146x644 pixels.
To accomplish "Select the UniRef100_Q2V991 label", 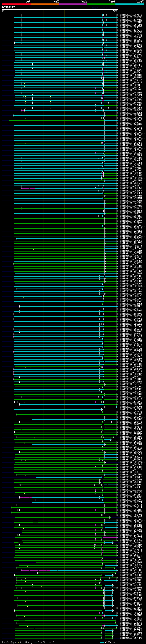I will tap(131, 52).
